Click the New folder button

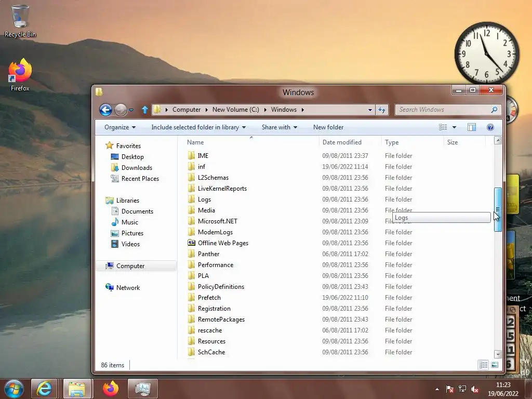tap(328, 127)
